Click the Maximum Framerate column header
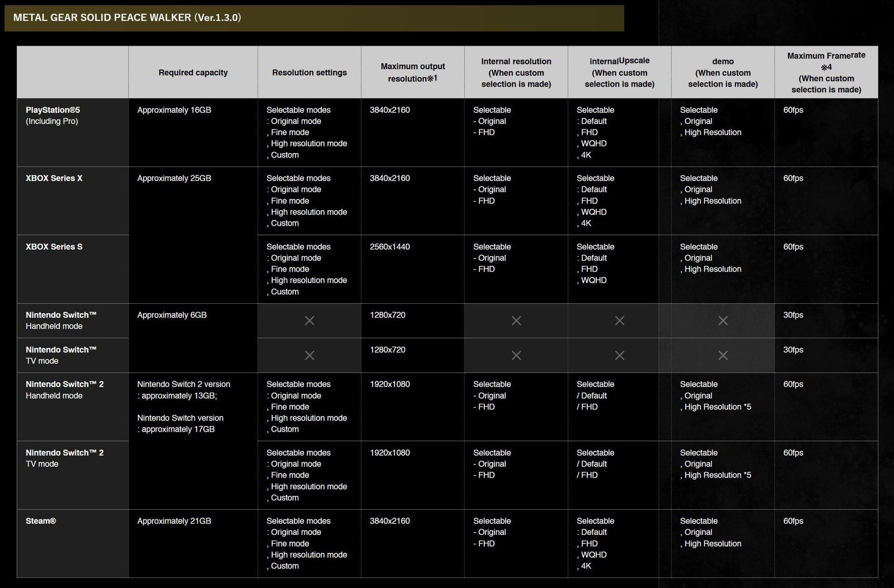The image size is (894, 588). click(x=826, y=73)
